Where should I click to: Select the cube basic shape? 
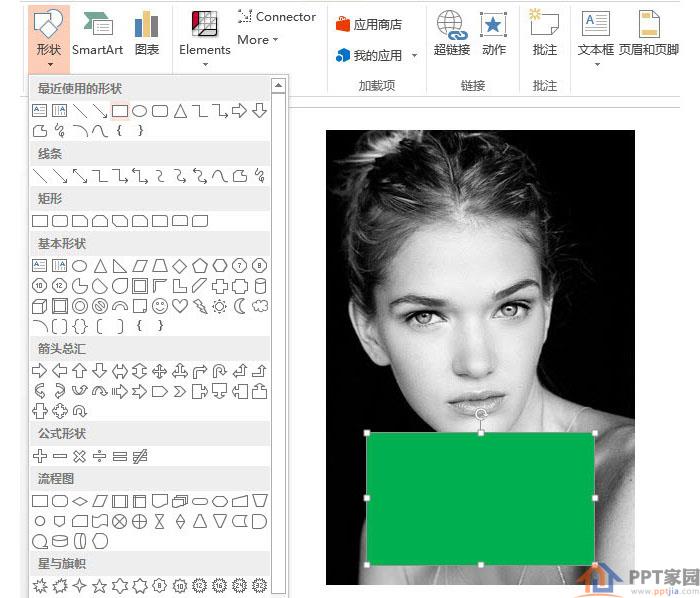[40, 306]
